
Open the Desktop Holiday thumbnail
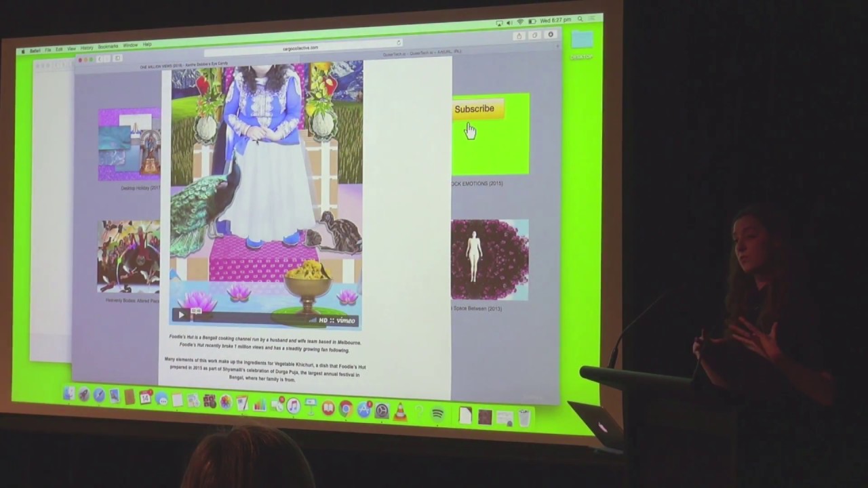pyautogui.click(x=130, y=144)
